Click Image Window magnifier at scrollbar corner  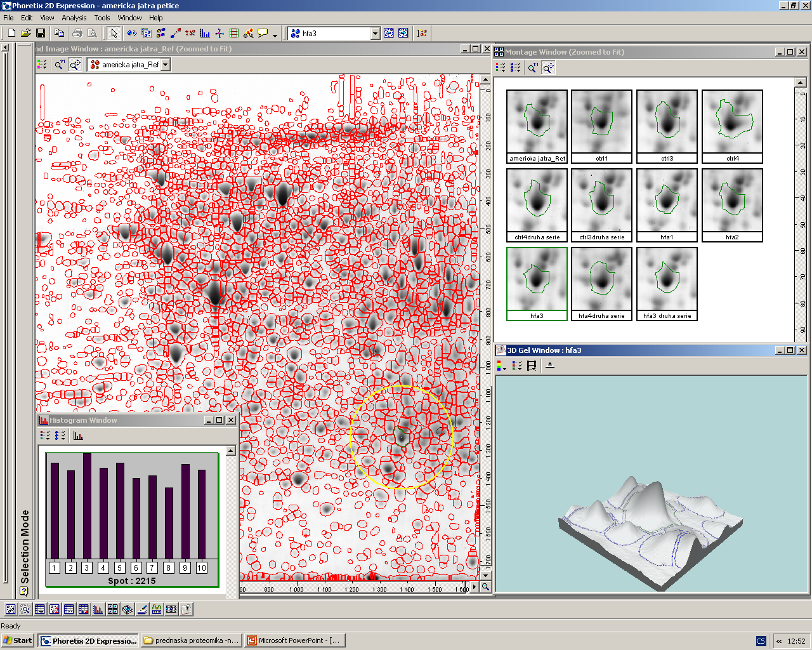(x=486, y=587)
